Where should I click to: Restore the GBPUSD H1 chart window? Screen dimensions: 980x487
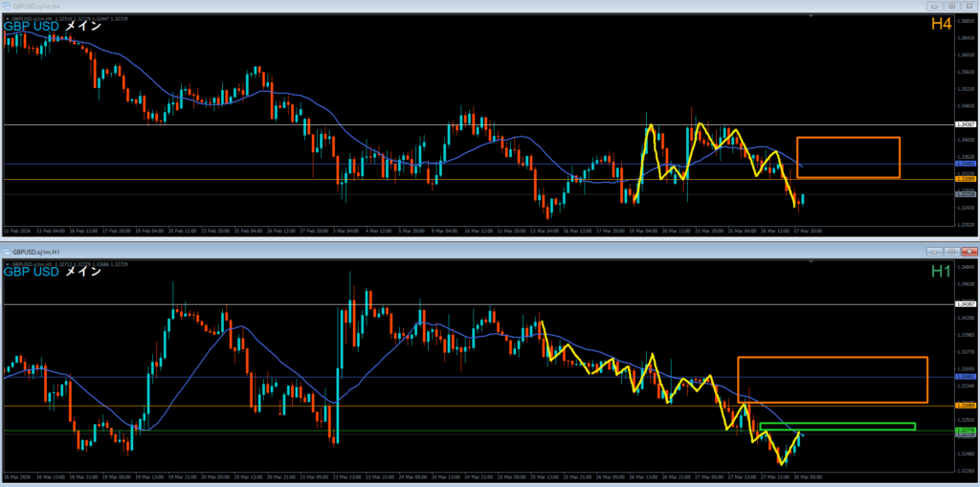tap(951, 252)
